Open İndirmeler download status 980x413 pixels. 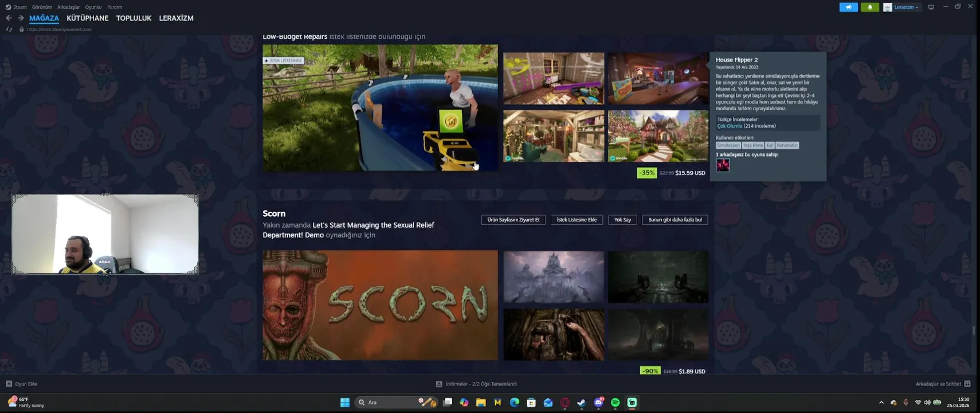pos(476,384)
